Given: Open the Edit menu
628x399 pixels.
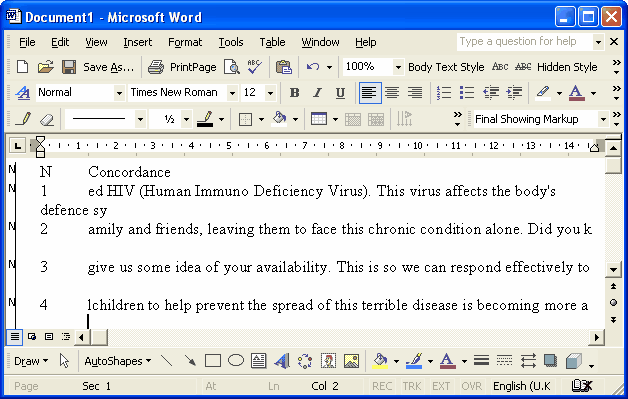Looking at the screenshot, I should click(x=60, y=42).
